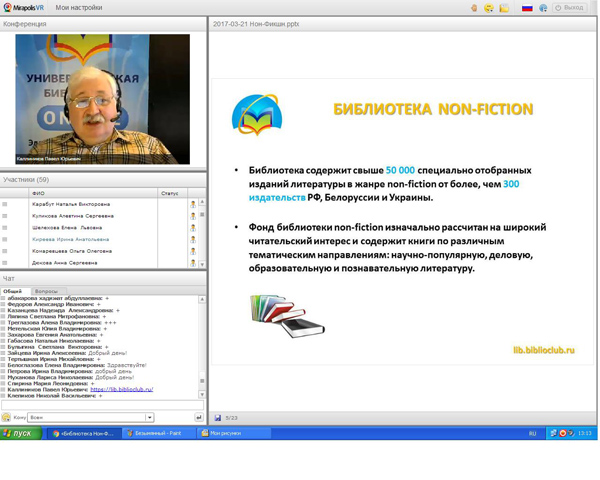This screenshot has height=480, width=600.
Task: Click the 5/23 slide counter
Action: tap(231, 418)
